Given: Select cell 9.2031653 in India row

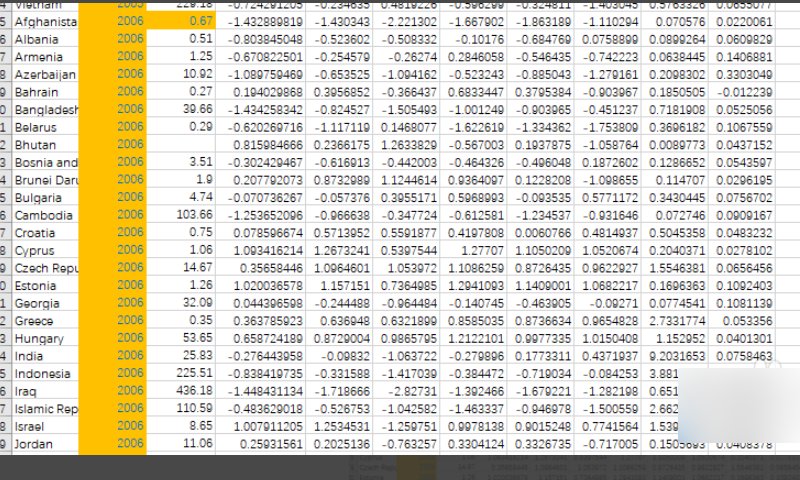Looking at the screenshot, I should pyautogui.click(x=675, y=356).
